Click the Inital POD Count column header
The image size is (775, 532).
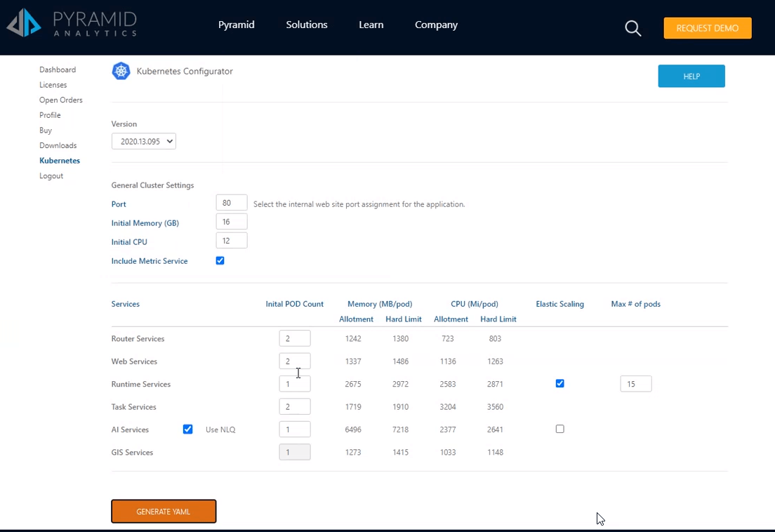(295, 304)
